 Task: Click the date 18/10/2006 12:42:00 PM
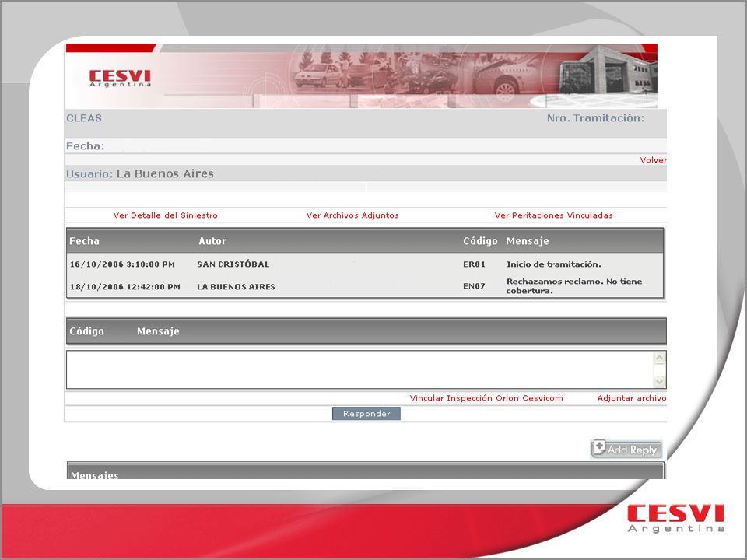coord(124,287)
